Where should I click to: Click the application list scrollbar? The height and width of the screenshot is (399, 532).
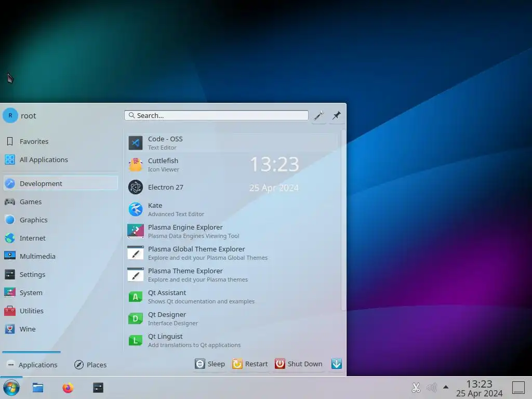tap(343, 220)
